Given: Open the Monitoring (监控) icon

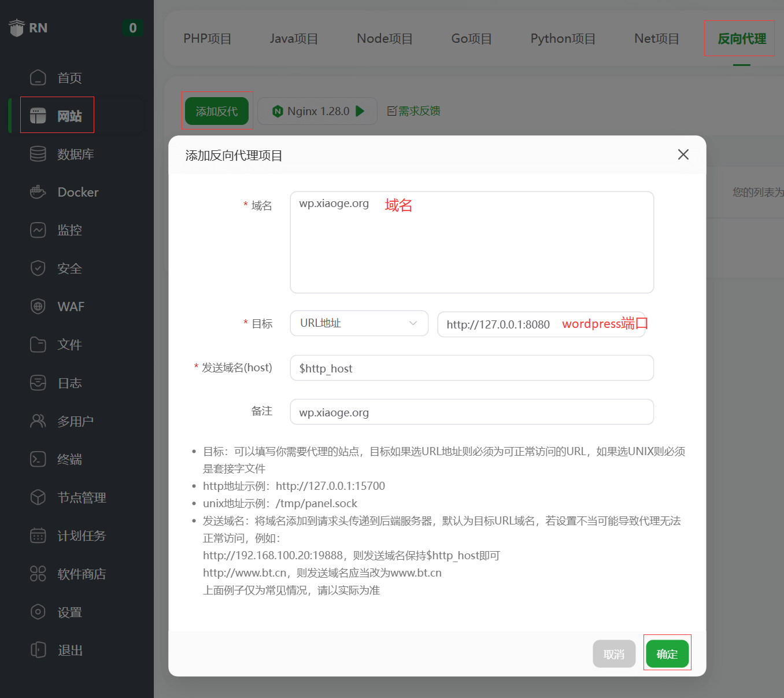Looking at the screenshot, I should (x=38, y=230).
